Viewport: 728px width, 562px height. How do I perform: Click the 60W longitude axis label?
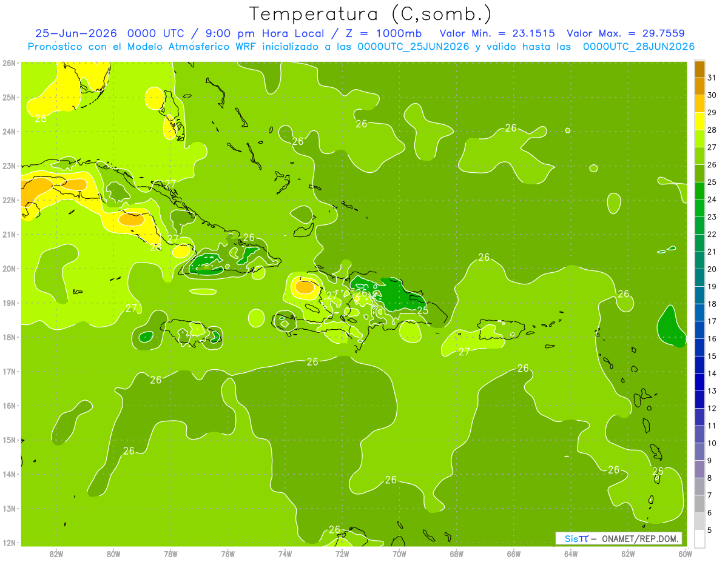pyautogui.click(x=686, y=554)
